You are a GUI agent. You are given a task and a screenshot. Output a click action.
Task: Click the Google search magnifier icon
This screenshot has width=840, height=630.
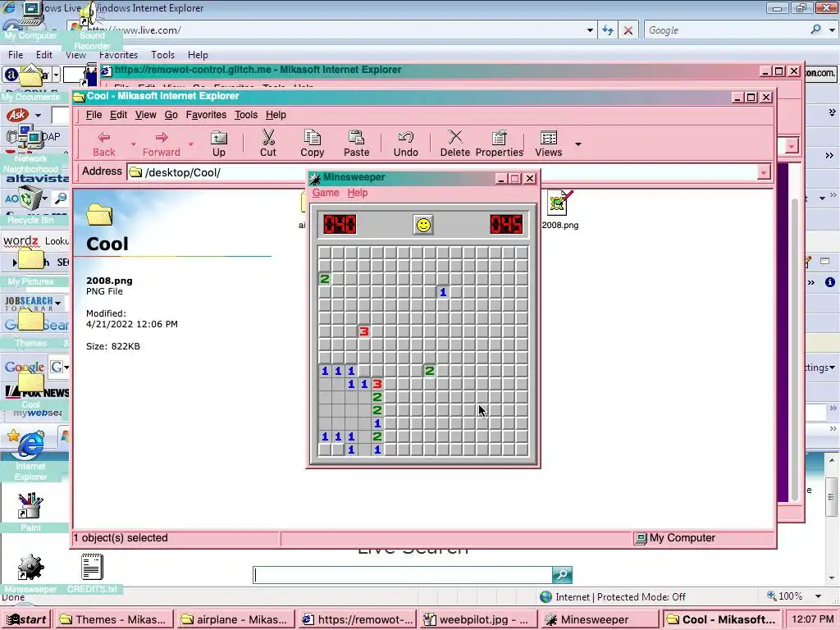point(815,30)
